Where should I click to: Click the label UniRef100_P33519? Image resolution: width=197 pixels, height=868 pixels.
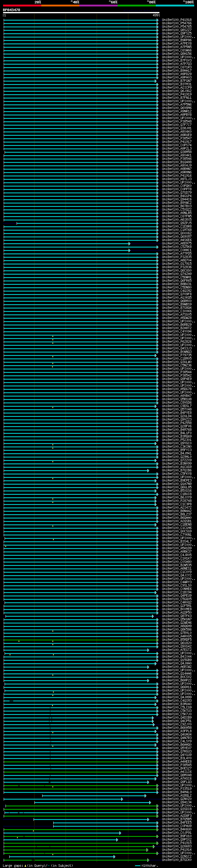tap(177, 789)
